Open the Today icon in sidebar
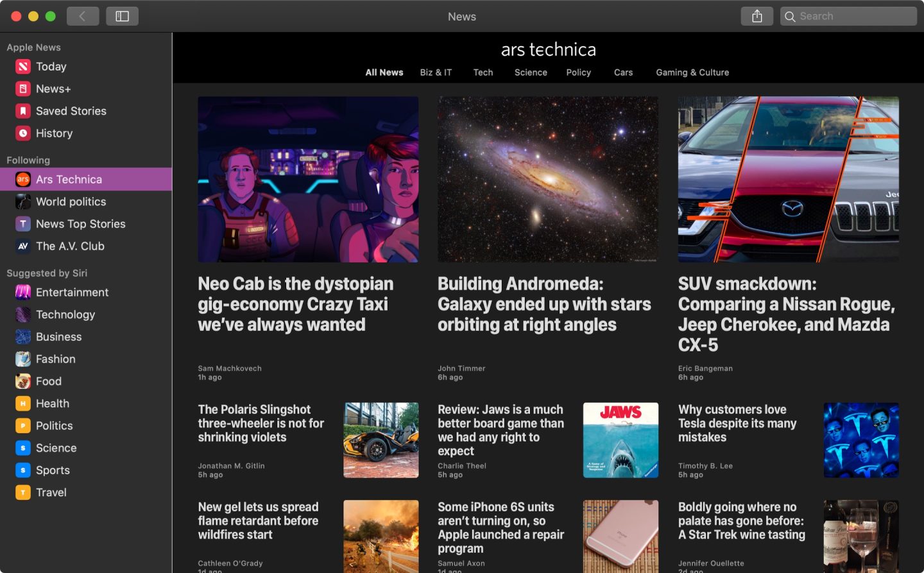This screenshot has height=573, width=924. [x=23, y=67]
